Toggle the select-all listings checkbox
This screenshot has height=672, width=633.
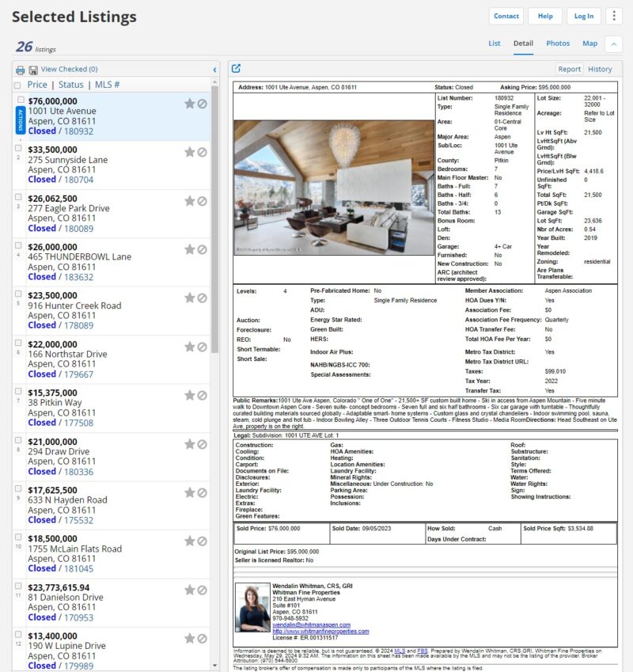pyautogui.click(x=18, y=85)
